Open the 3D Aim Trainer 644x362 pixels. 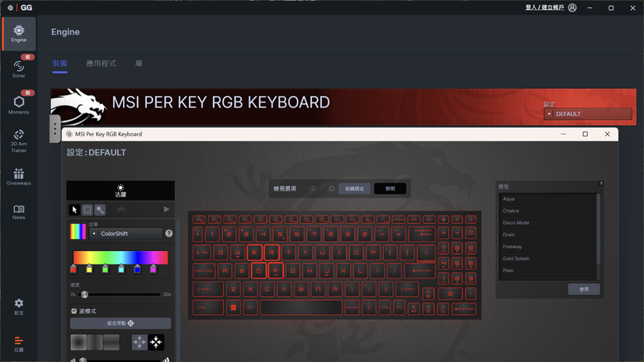click(x=19, y=141)
